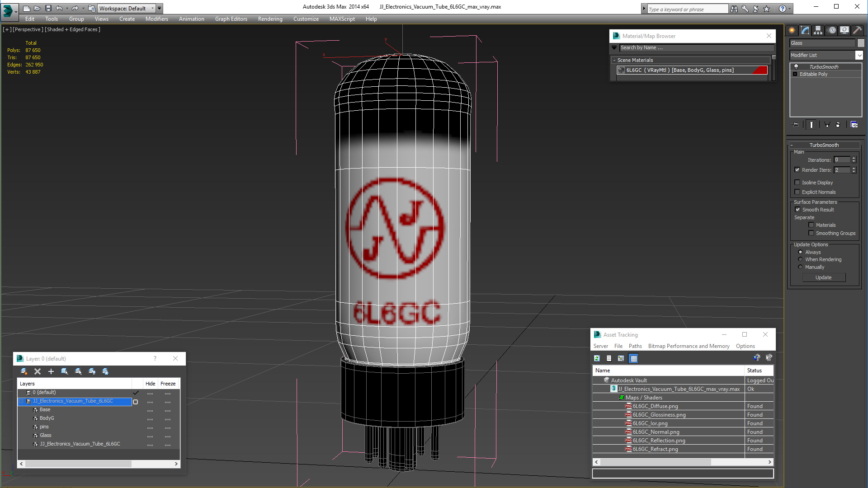Collapse the TurboSmooth rollout
The height and width of the screenshot is (488, 868).
[792, 145]
